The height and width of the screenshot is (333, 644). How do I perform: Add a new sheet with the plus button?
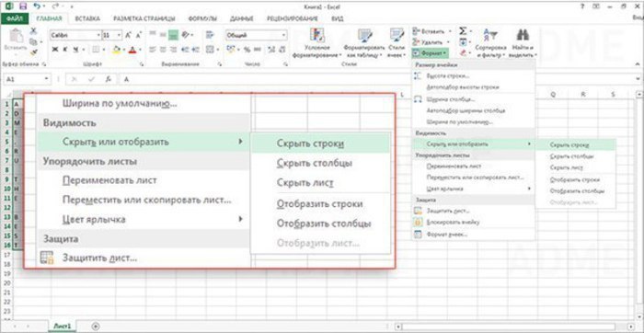96,326
